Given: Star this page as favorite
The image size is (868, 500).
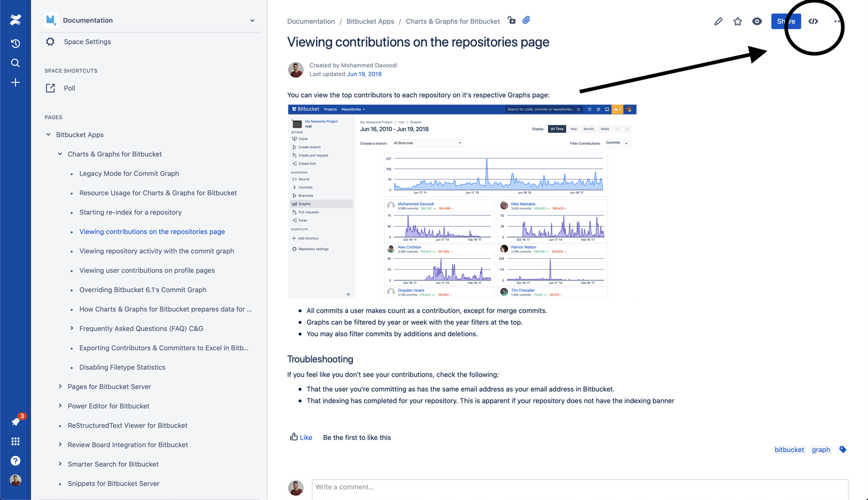Looking at the screenshot, I should pyautogui.click(x=737, y=22).
